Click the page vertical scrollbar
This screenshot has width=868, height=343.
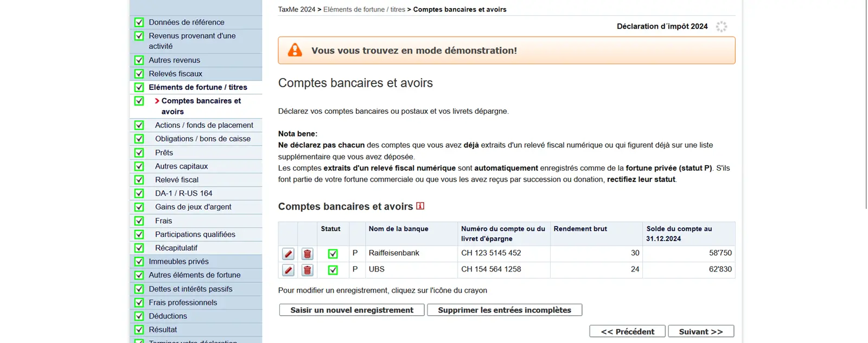coord(866,104)
